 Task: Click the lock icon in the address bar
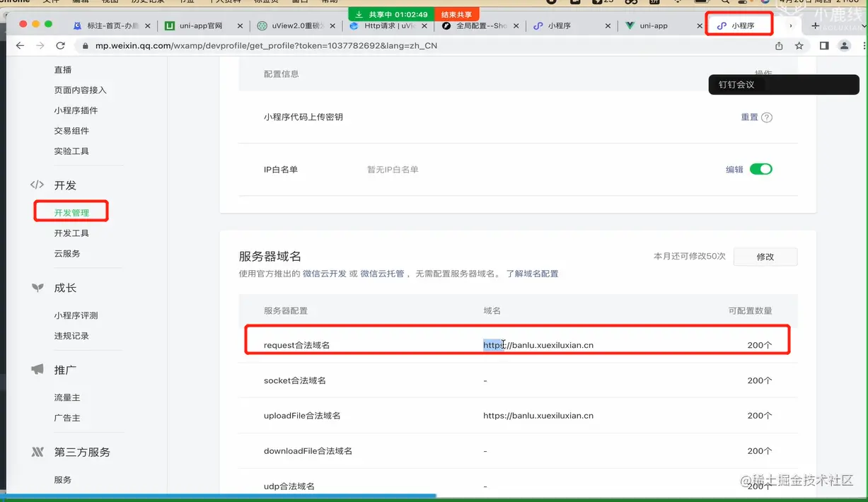(86, 46)
